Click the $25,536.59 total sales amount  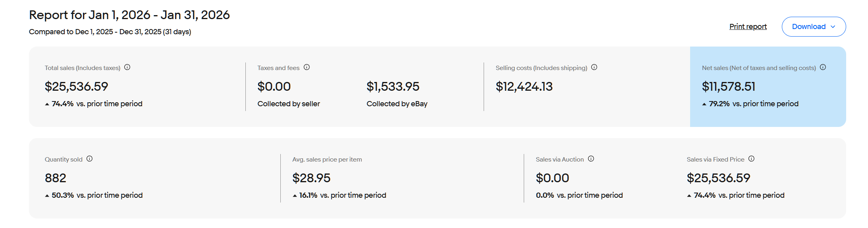tap(76, 86)
